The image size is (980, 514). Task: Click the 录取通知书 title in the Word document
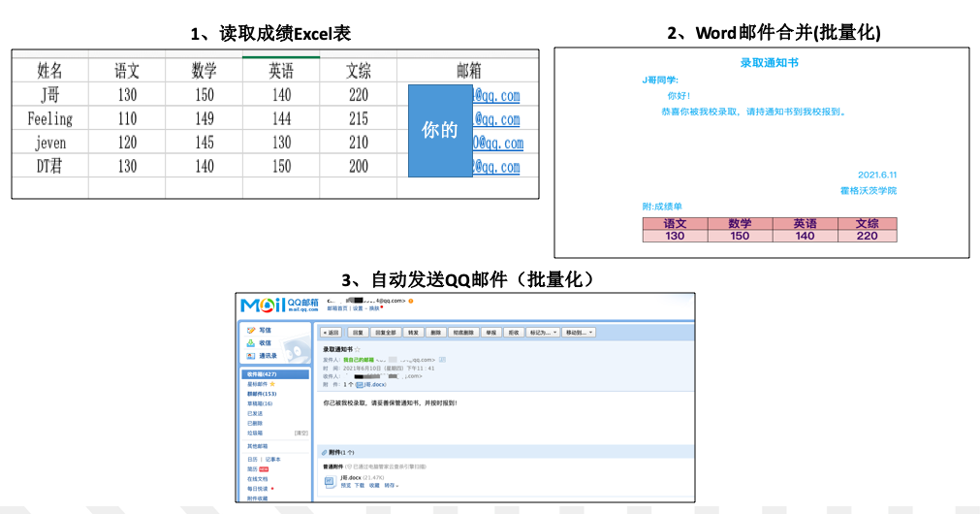tap(770, 62)
